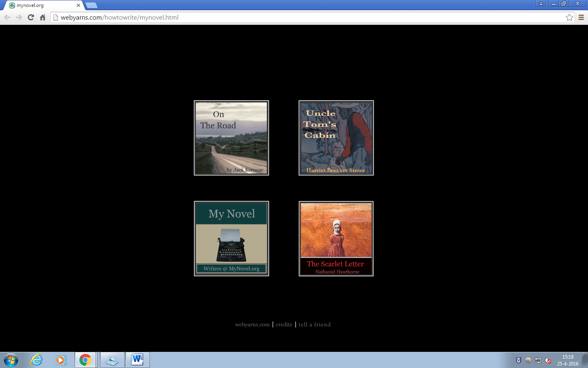Click the security shield tray icon

519,360
